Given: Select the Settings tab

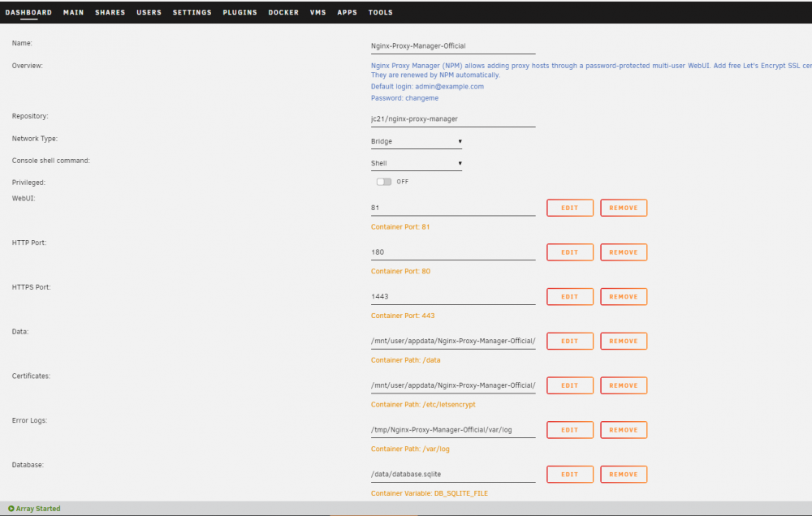Looking at the screenshot, I should tap(192, 12).
